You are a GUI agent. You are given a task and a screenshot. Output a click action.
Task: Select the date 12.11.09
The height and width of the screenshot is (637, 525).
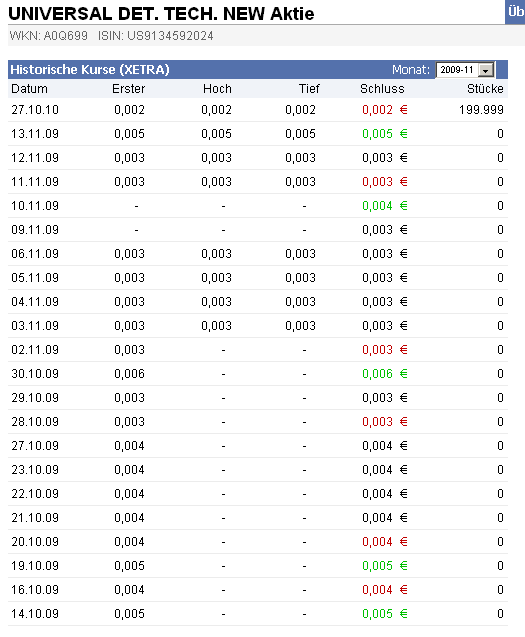pos(35,158)
